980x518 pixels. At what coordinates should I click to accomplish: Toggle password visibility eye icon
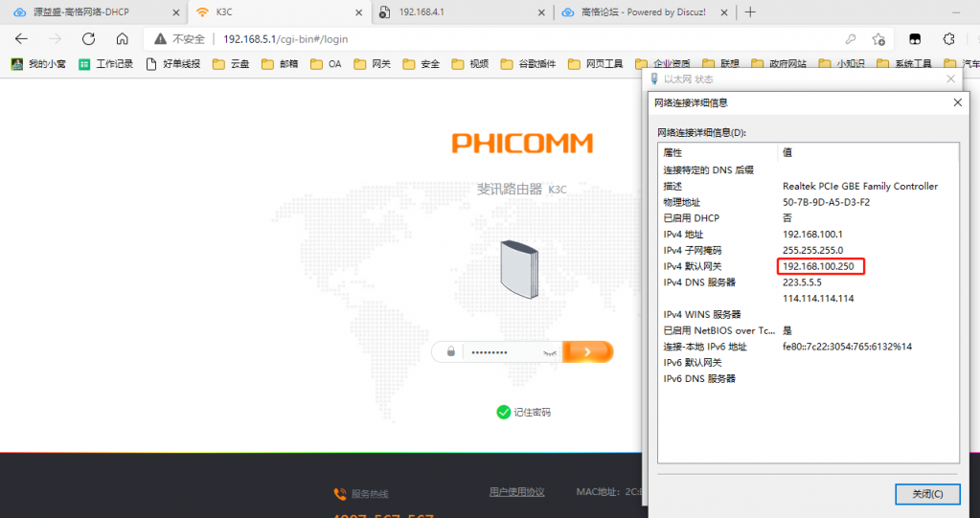click(x=550, y=353)
